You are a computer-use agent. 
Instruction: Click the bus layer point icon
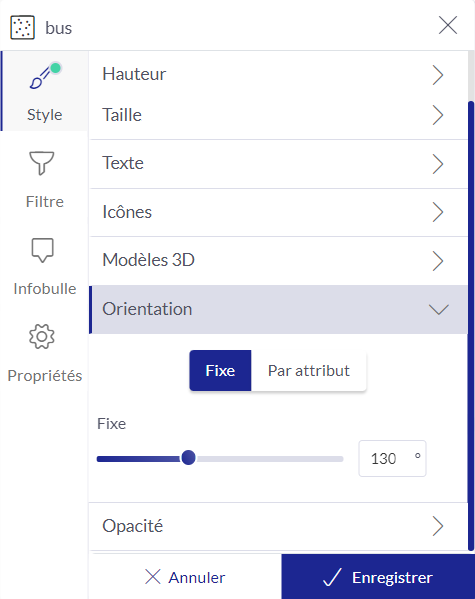(23, 28)
